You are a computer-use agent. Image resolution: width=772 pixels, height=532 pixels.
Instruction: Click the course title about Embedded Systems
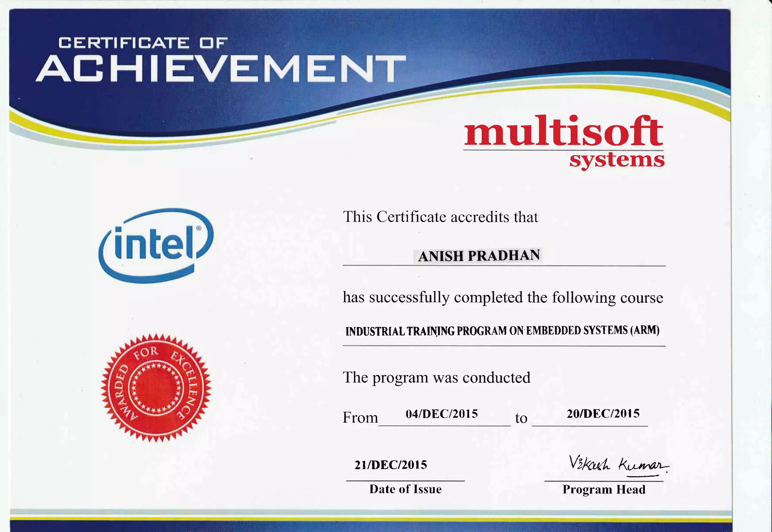(x=502, y=331)
